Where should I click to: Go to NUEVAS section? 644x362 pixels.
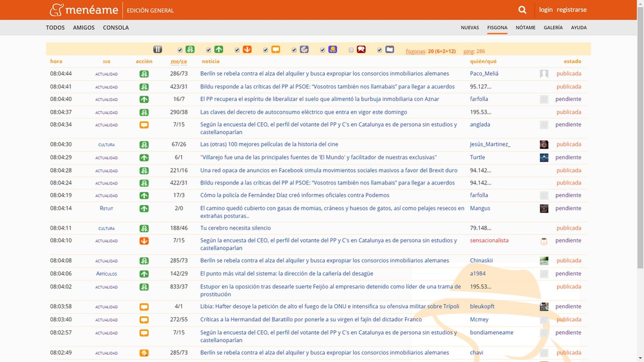(470, 27)
